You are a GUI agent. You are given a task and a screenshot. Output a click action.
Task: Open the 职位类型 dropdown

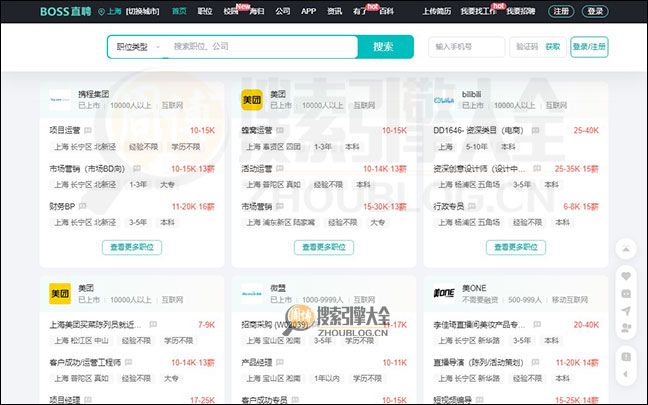pyautogui.click(x=137, y=47)
